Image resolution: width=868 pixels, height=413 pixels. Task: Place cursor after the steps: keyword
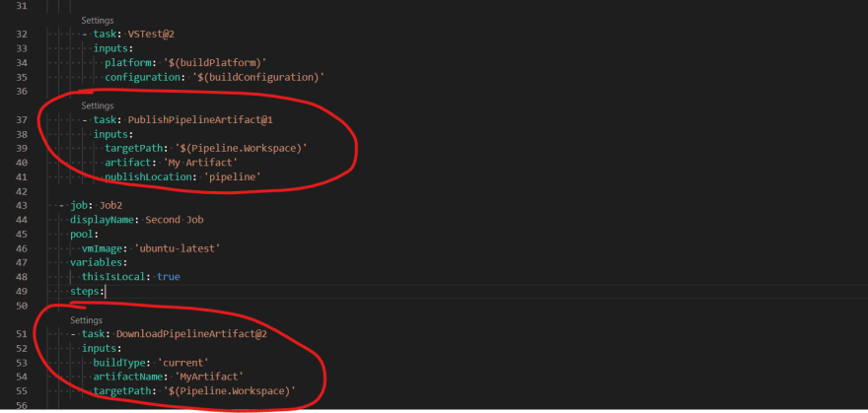[x=104, y=292]
